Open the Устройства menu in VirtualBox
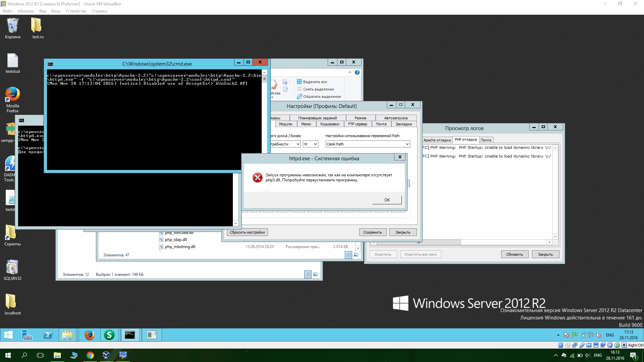This screenshot has height=362, width=644. (75, 11)
